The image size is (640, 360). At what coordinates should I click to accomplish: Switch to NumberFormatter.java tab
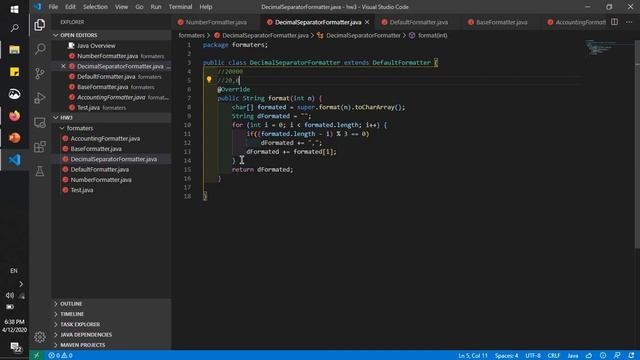point(216,22)
